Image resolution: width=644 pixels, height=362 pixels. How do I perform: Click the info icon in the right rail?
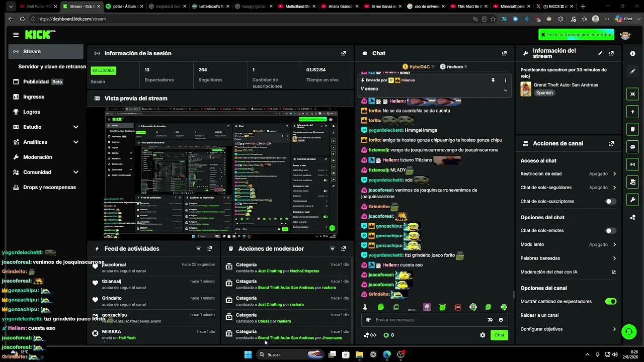tap(632, 53)
